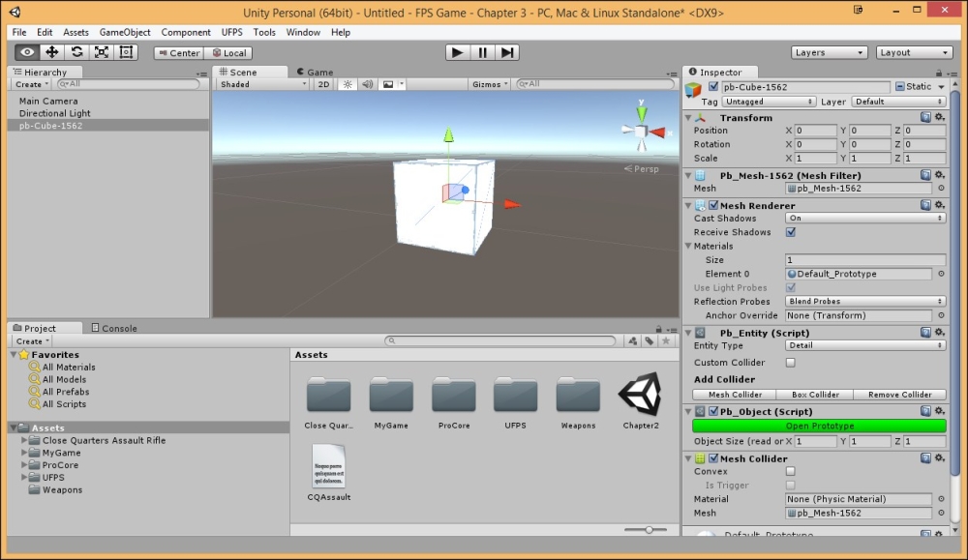Select the Hand tool
The height and width of the screenshot is (560, 968).
[x=26, y=52]
